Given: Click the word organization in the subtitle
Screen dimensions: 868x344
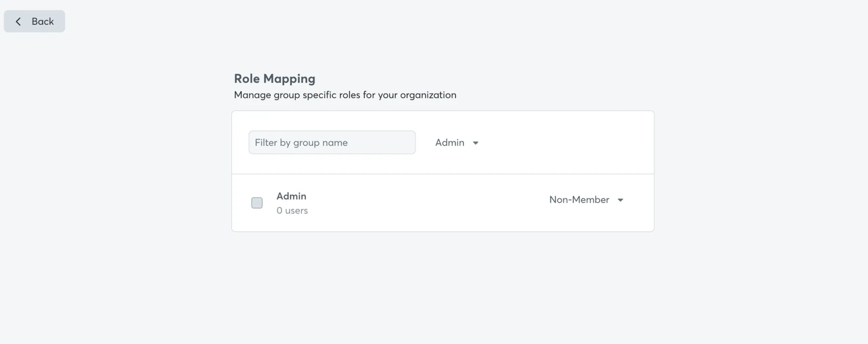Looking at the screenshot, I should [428, 95].
